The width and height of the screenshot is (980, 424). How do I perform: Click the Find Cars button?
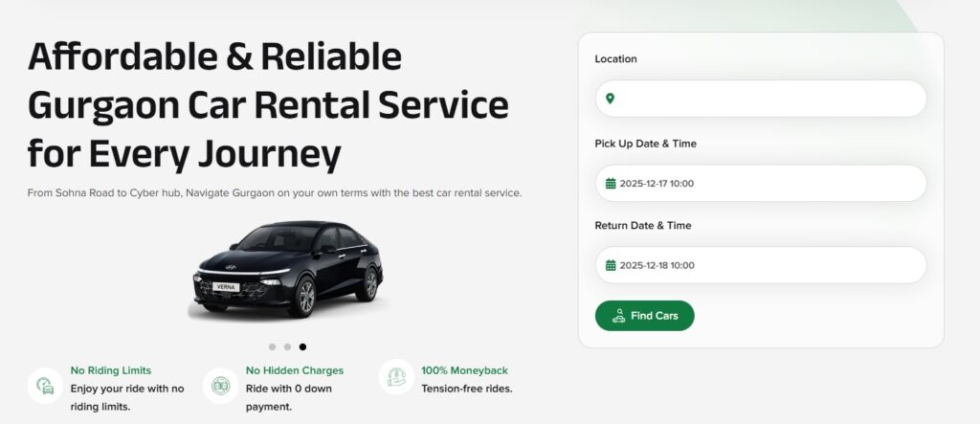(x=644, y=316)
